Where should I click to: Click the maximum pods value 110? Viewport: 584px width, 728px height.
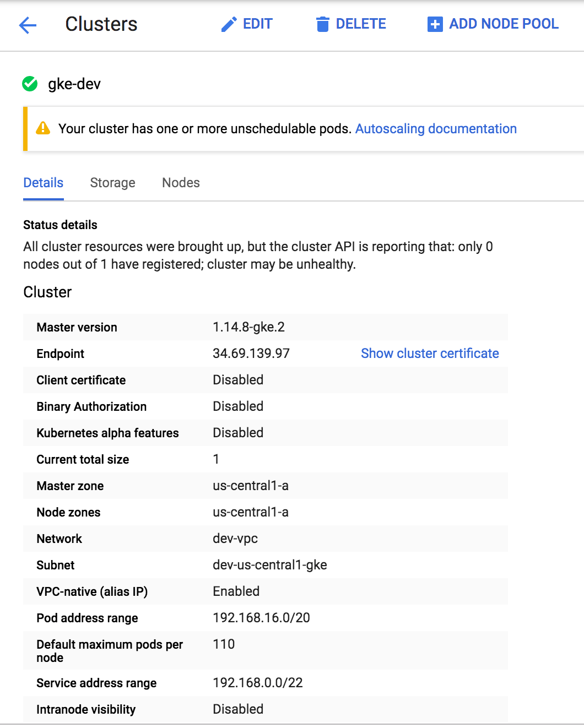224,644
